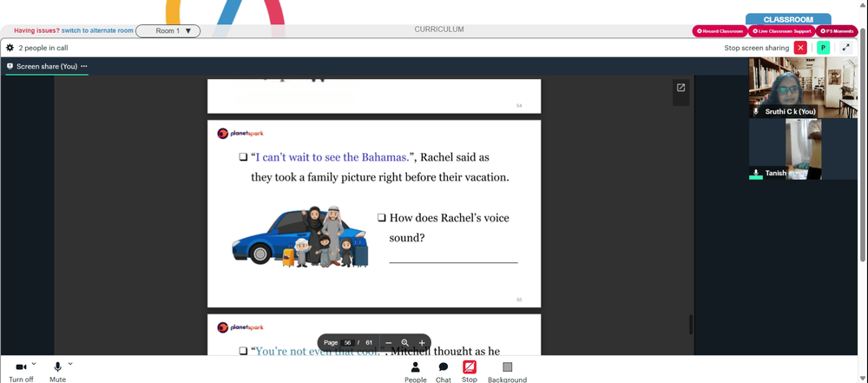Open the People panel
This screenshot has height=383, width=868.
tap(415, 372)
